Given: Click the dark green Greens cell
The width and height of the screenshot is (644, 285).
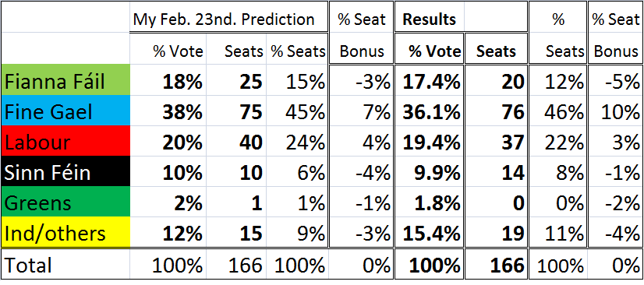Looking at the screenshot, I should pos(65,201).
